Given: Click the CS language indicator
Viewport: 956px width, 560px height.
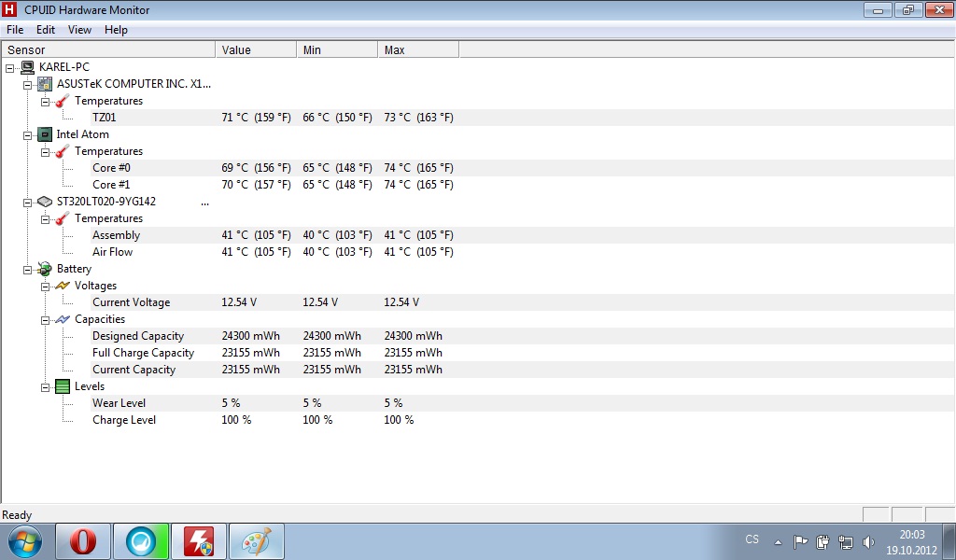Looking at the screenshot, I should (752, 539).
